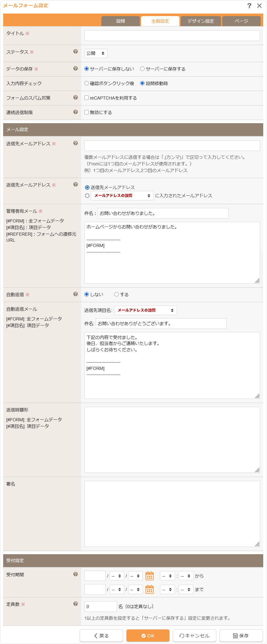Select サーバーに保存する radio option
This screenshot has width=267, height=644.
142,69
